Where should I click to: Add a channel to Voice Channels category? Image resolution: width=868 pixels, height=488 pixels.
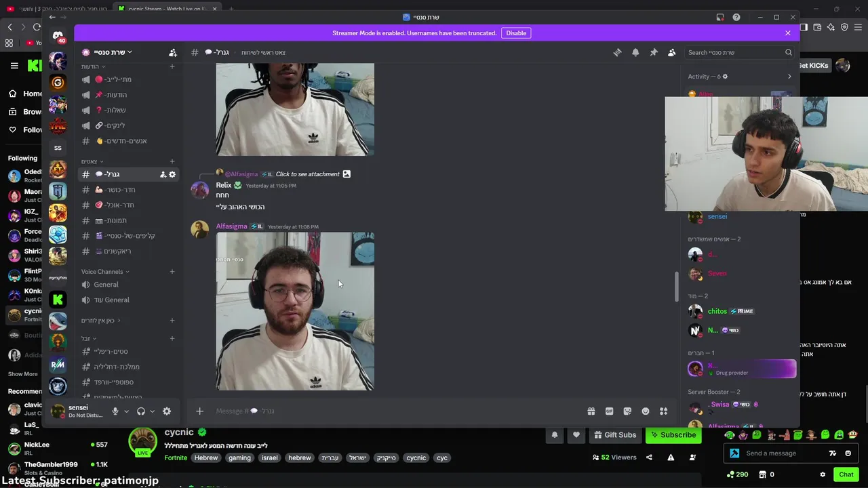pyautogui.click(x=172, y=272)
